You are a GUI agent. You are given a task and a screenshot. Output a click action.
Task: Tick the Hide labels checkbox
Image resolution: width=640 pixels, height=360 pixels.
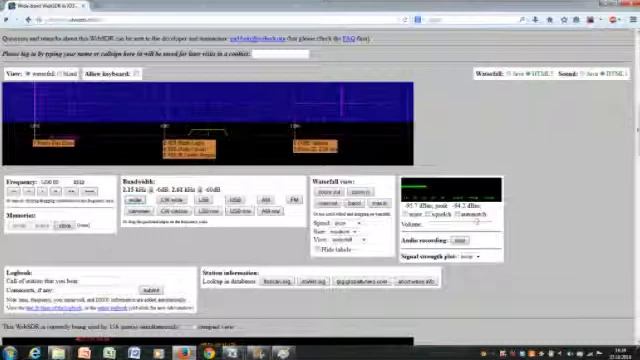[317, 249]
